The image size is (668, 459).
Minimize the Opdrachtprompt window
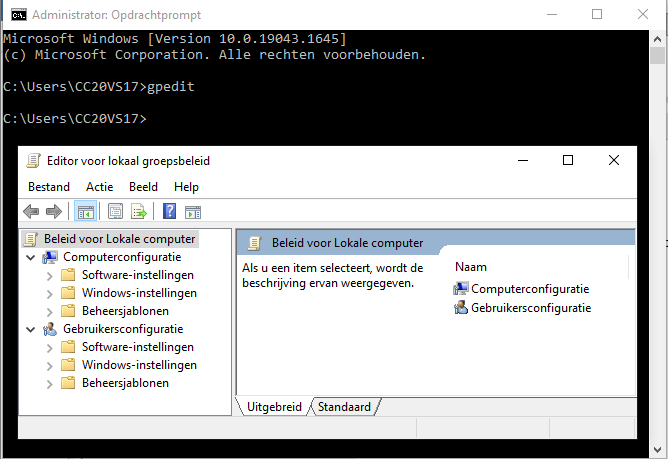tap(552, 14)
